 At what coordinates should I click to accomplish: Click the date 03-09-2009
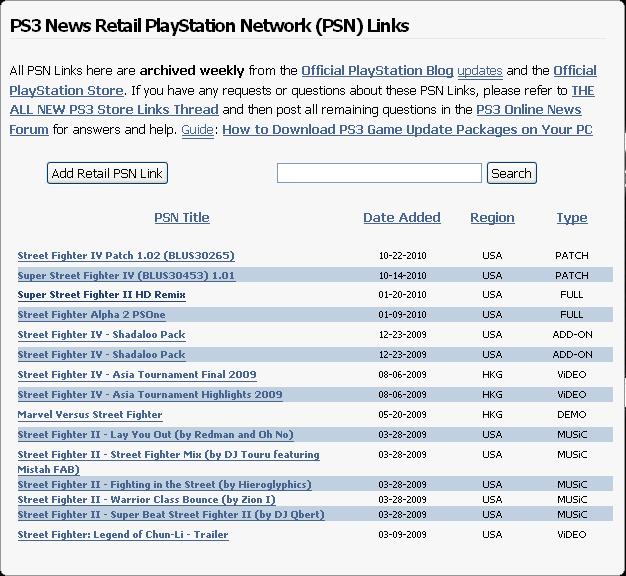402,534
